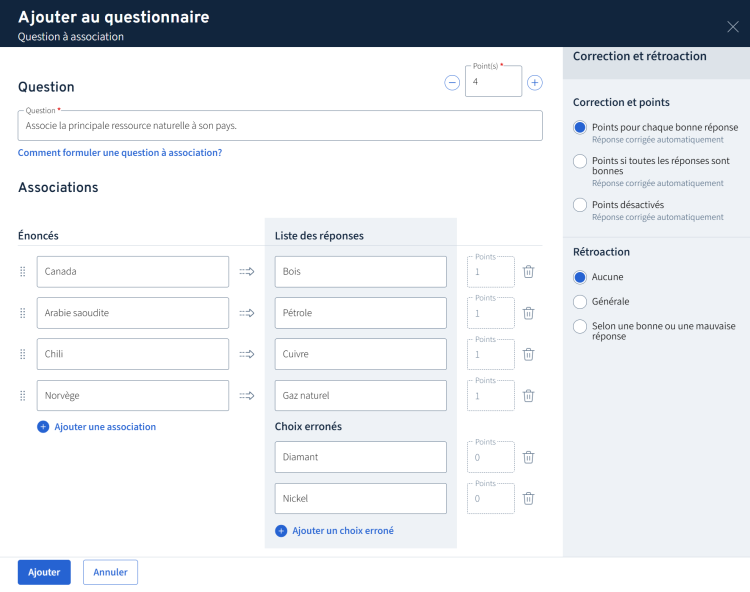Click the Question text field

point(280,126)
